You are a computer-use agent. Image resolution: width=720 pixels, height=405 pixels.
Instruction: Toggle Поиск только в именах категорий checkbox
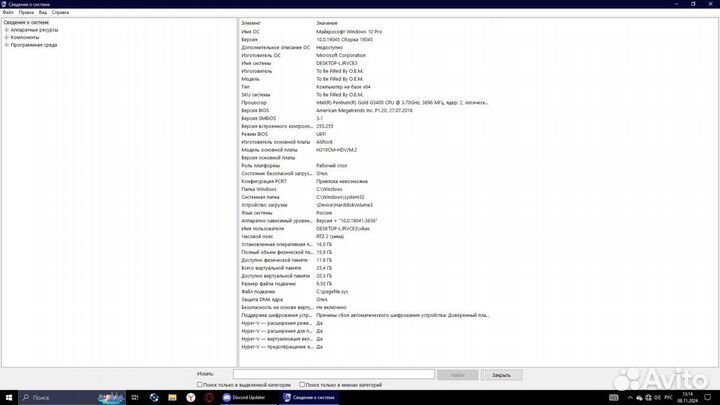click(x=303, y=384)
